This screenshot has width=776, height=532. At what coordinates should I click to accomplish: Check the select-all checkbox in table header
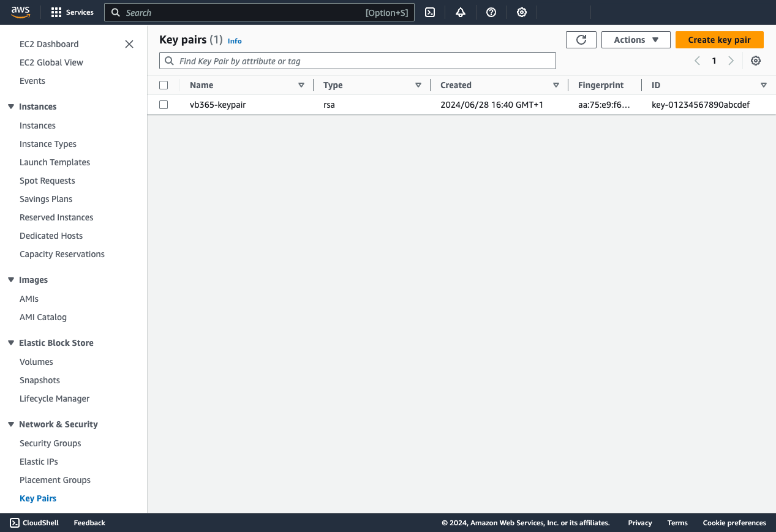click(164, 84)
